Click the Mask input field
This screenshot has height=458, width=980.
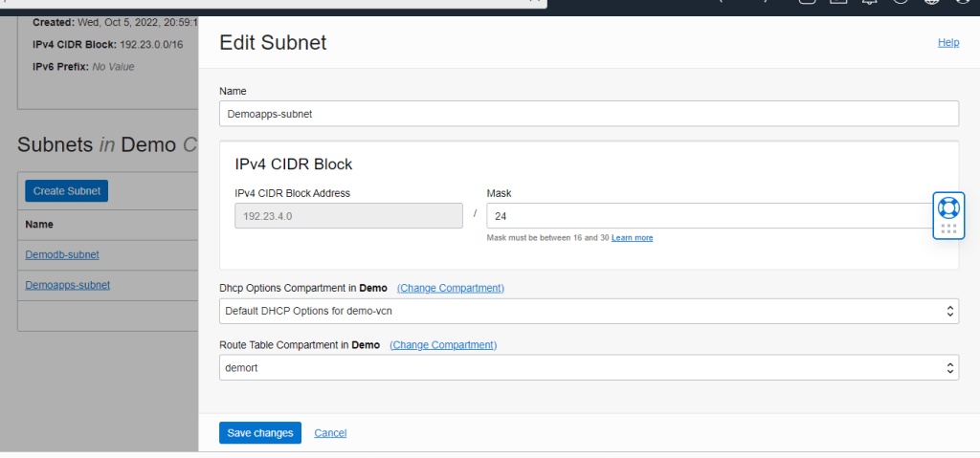point(708,216)
